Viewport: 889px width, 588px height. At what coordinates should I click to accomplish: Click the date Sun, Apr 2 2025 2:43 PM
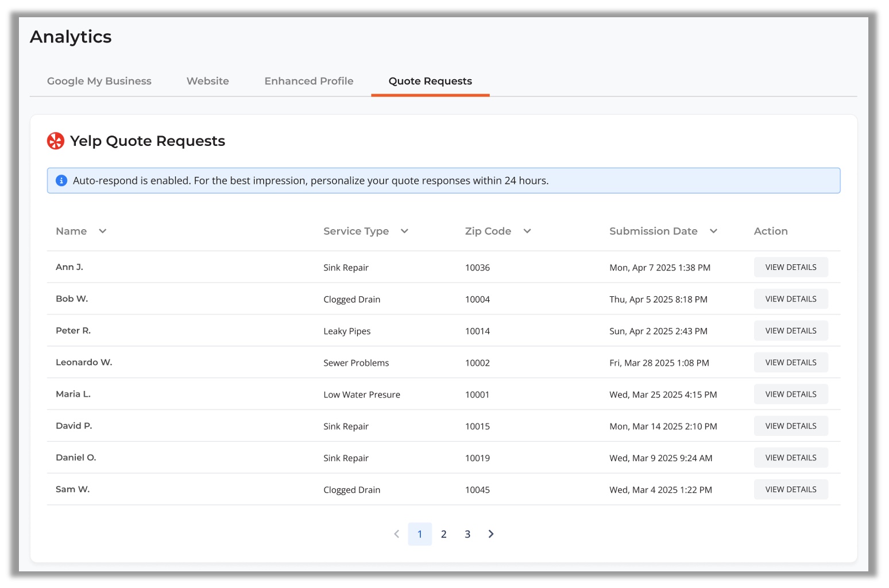click(x=658, y=331)
